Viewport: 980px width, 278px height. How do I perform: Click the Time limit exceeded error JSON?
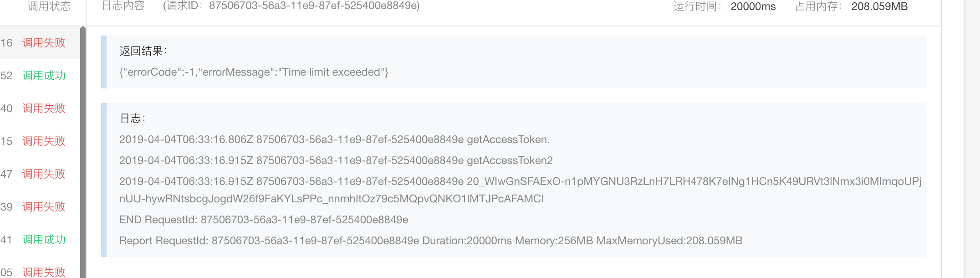pyautogui.click(x=254, y=72)
